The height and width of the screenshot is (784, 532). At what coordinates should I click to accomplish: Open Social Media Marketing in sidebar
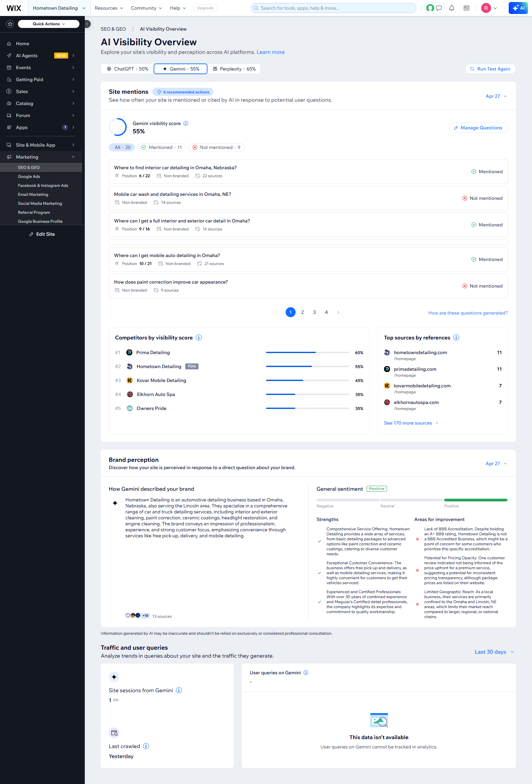[40, 203]
